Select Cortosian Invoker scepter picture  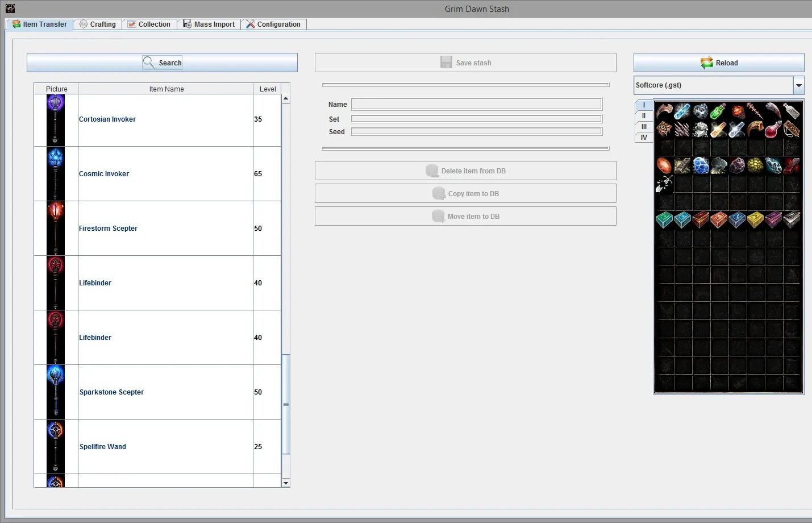[56, 119]
